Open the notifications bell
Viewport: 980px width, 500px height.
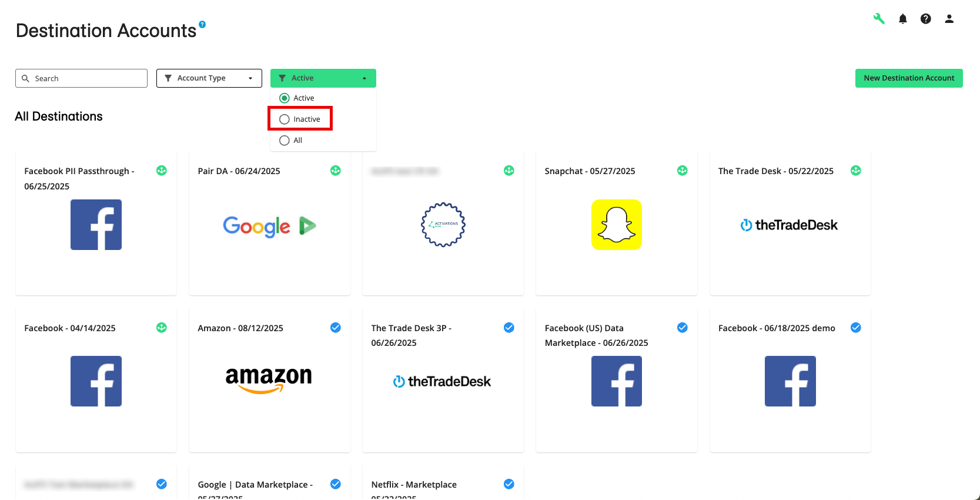(903, 19)
